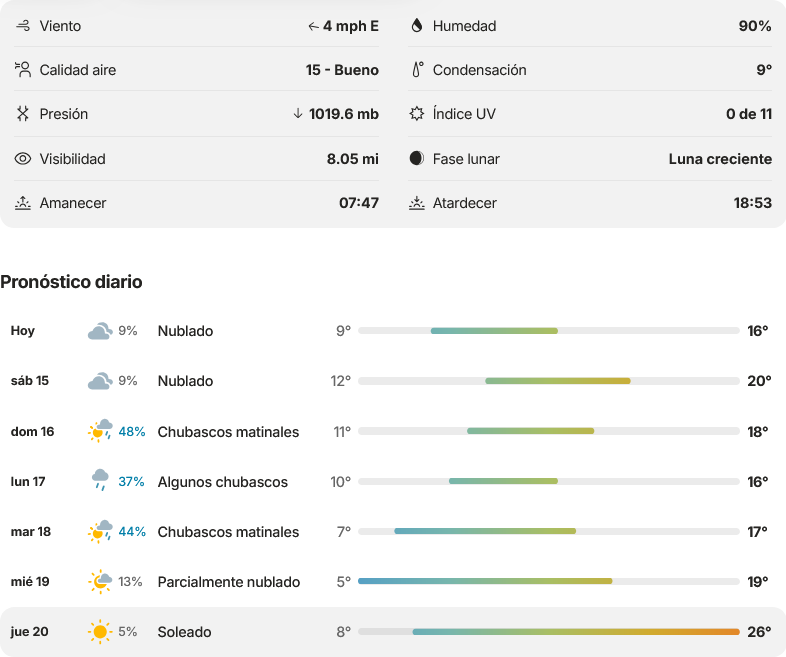Viewport: 786px width, 657px height.
Task: Click the pressure icon beside Presión
Action: [23, 114]
